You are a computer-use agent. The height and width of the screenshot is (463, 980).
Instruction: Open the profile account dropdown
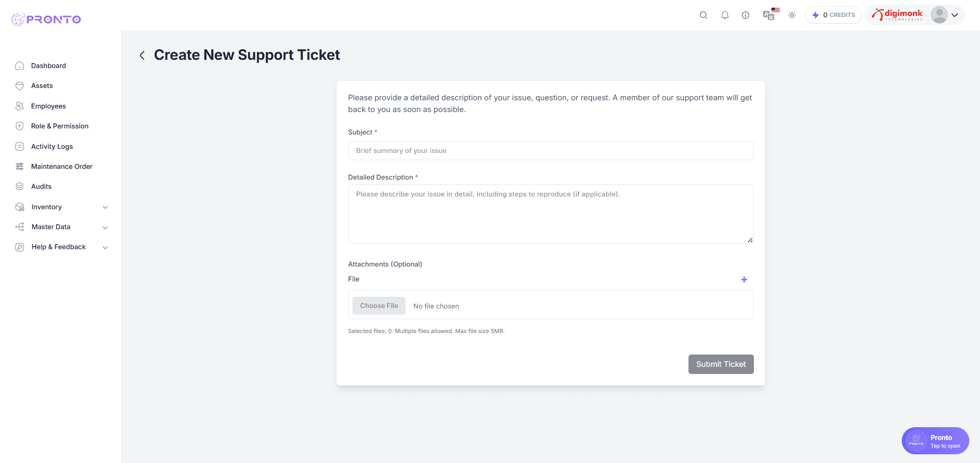tap(944, 15)
